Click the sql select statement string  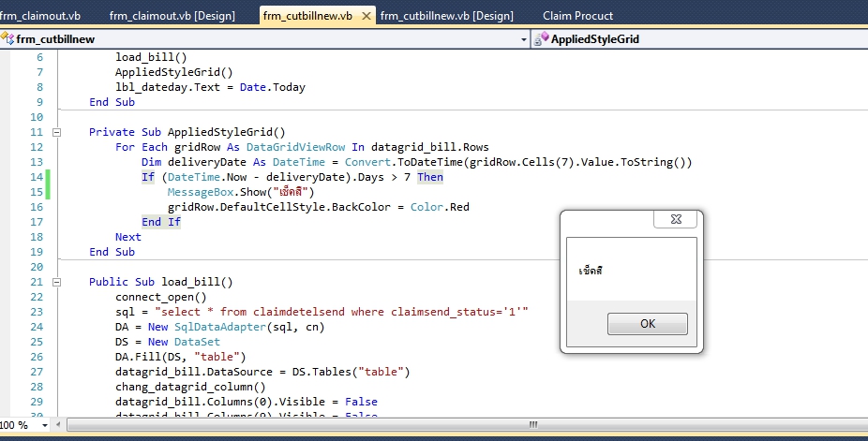(341, 312)
